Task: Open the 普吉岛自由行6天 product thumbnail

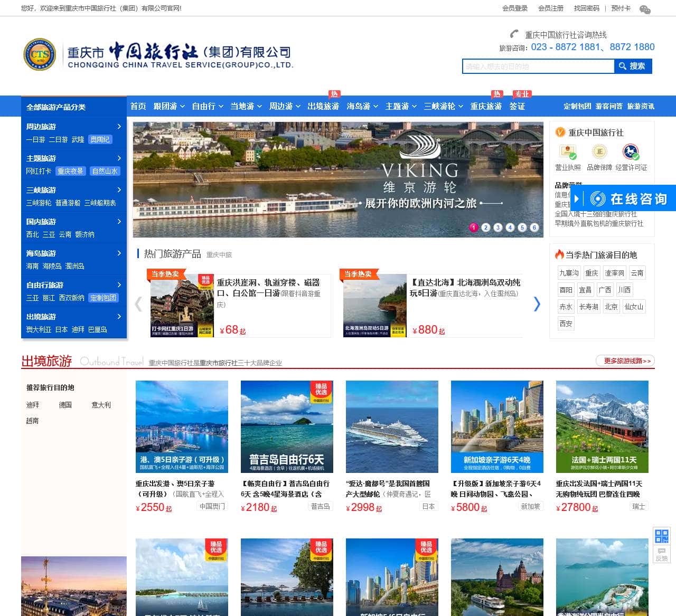Action: pos(287,427)
